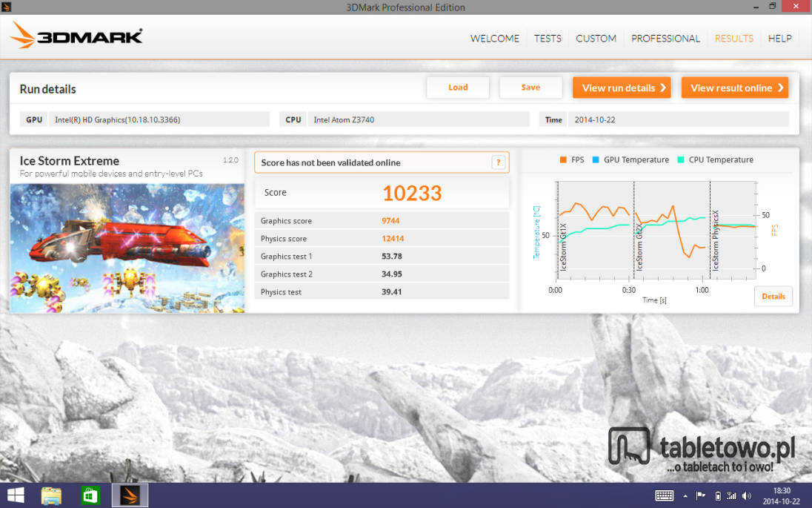Click the 'Ice Storm Extreme' title
812x508 pixels.
coord(70,161)
